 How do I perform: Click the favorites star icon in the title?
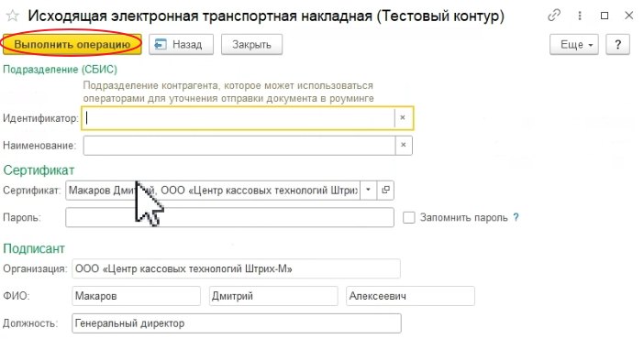pos(12,16)
